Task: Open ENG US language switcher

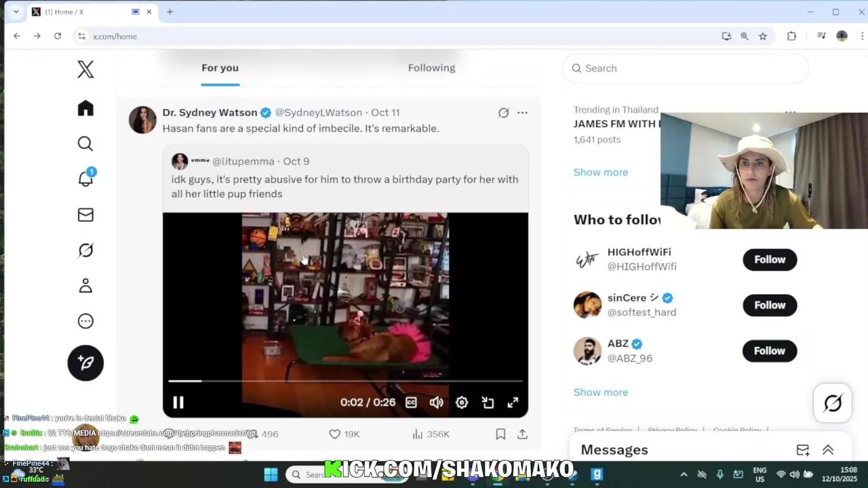Action: [x=760, y=474]
